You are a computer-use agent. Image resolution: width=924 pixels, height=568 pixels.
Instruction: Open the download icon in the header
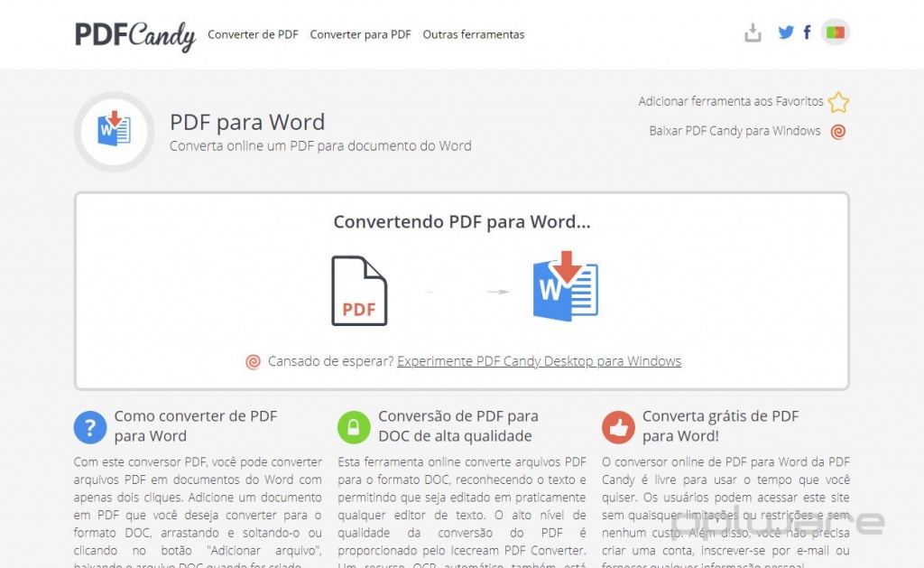point(753,32)
